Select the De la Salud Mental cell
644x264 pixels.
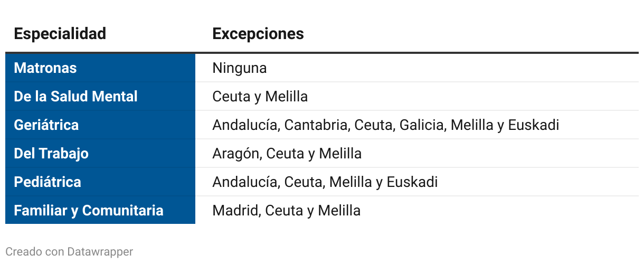[x=100, y=97]
